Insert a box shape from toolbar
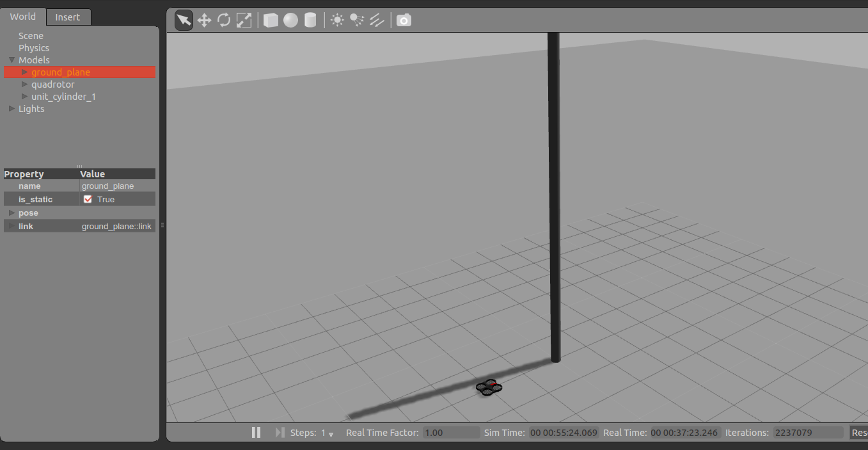 click(271, 20)
